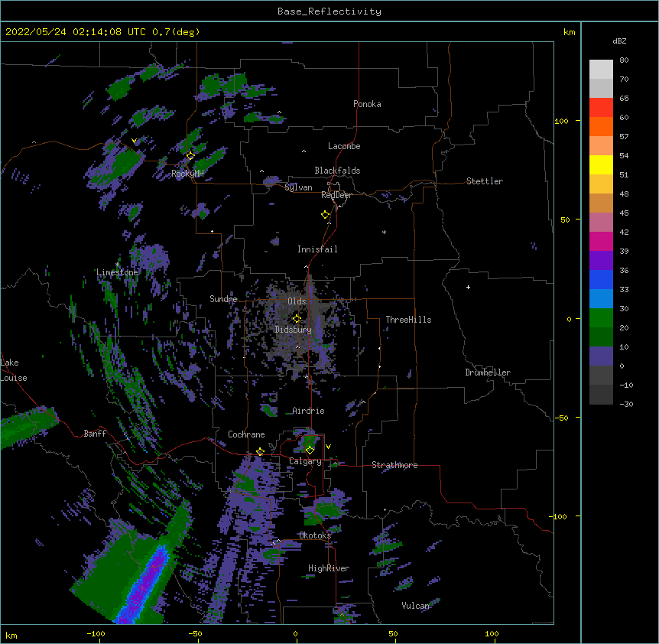The image size is (659, 644).
Task: Click the Olds town label
Action: [297, 301]
